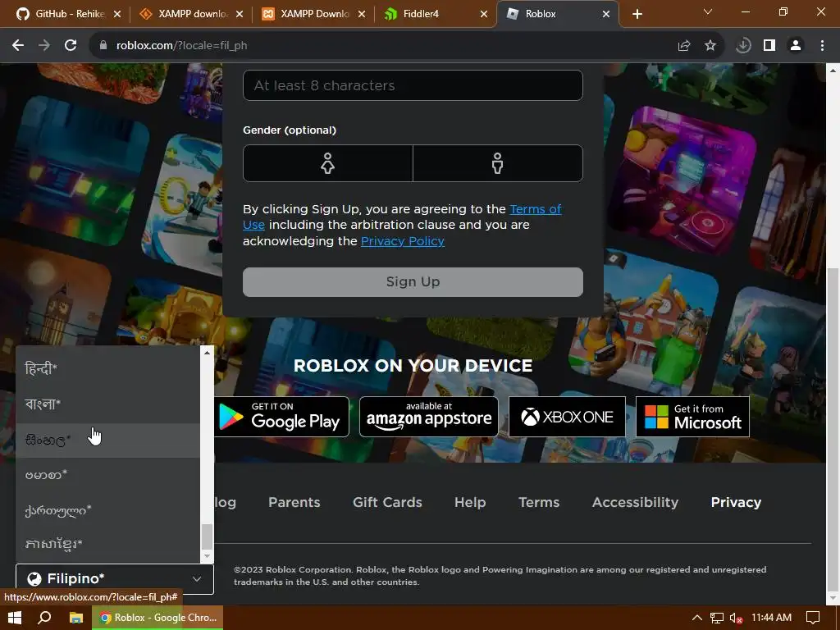Click the language list scrollbar thumb
840x630 pixels.
click(207, 536)
